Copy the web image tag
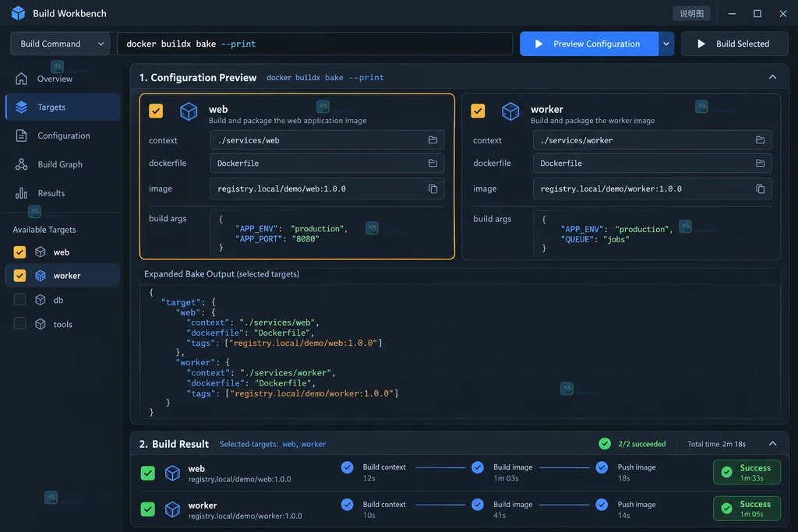The width and height of the screenshot is (798, 532). 433,188
